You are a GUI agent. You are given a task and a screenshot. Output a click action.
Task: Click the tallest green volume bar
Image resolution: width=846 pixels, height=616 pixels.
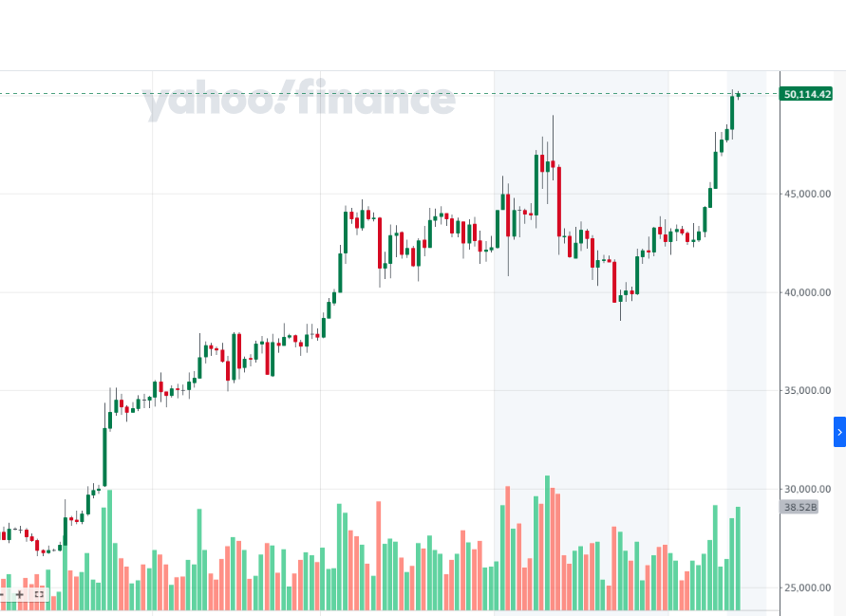click(548, 541)
